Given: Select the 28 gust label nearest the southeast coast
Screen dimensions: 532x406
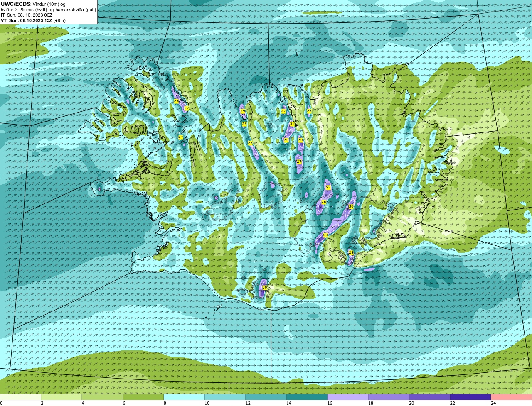Looking at the screenshot, I should point(351,252).
